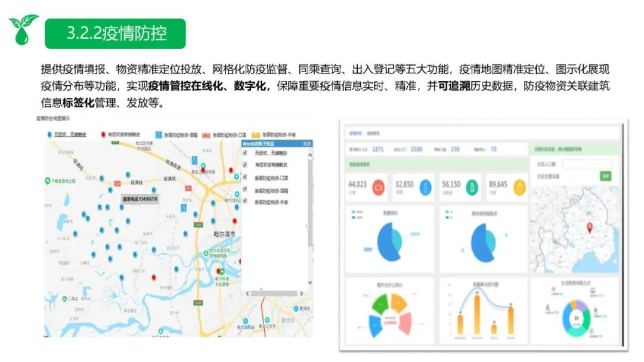Image resolution: width=644 pixels, height=362 pixels.
Task: Click the 32,850 count number
Action: tap(404, 184)
